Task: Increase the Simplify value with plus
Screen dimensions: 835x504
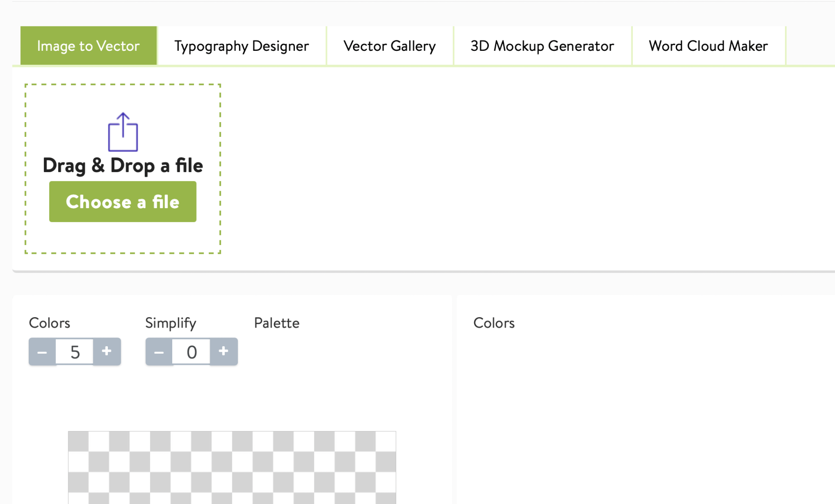Action: (x=224, y=351)
